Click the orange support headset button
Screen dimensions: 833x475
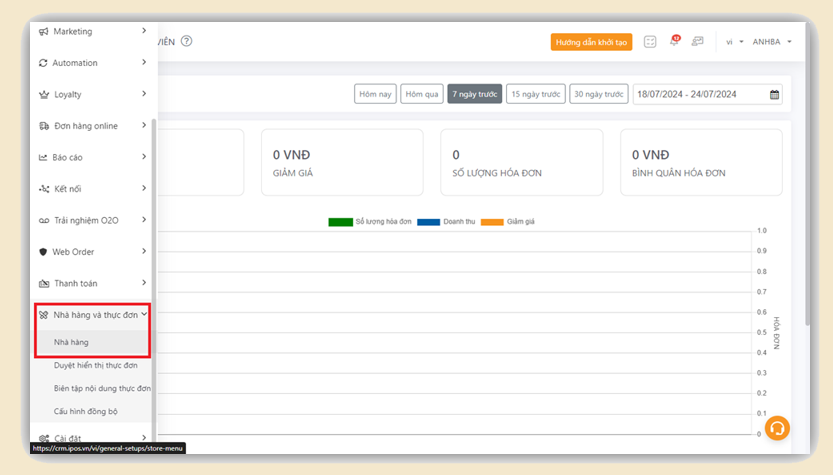click(x=777, y=428)
